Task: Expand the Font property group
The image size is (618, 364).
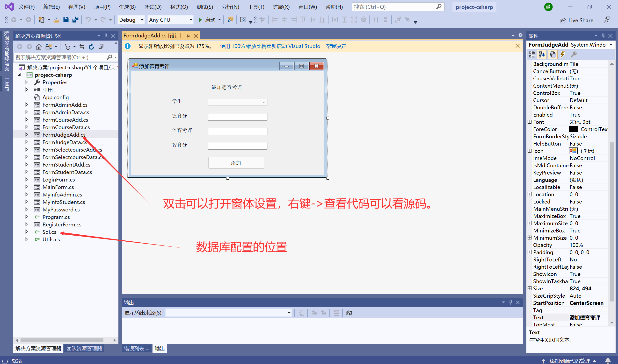Action: click(530, 122)
